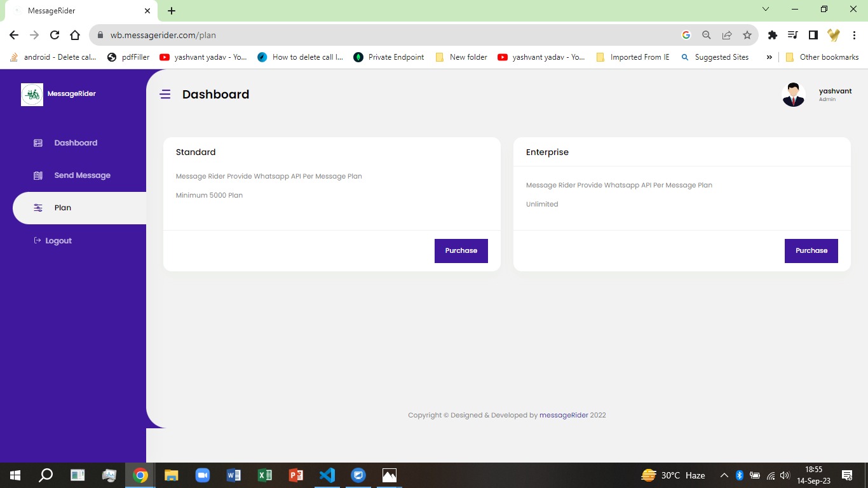Open Word from the taskbar
The width and height of the screenshot is (868, 488).
pyautogui.click(x=234, y=475)
